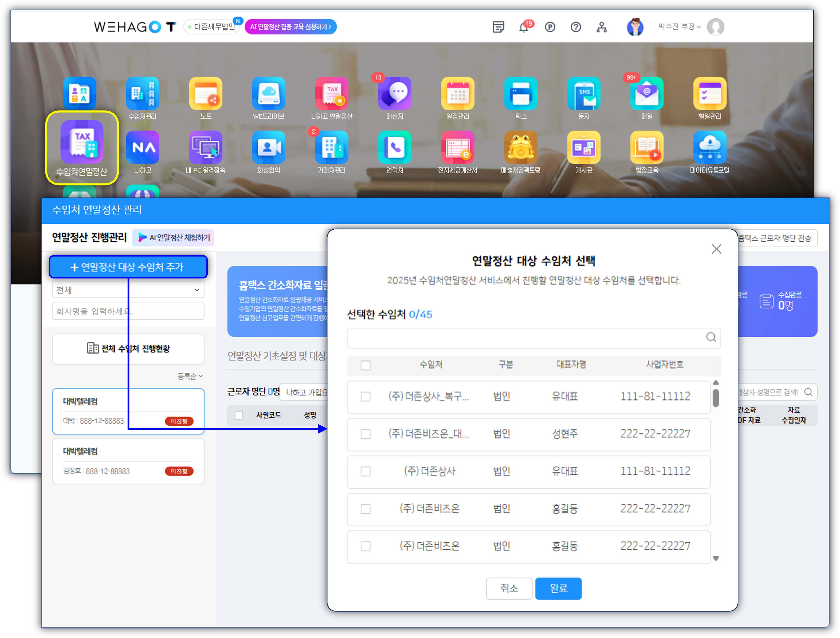Check the (주)더존상사 유대표 row checkbox

point(365,471)
